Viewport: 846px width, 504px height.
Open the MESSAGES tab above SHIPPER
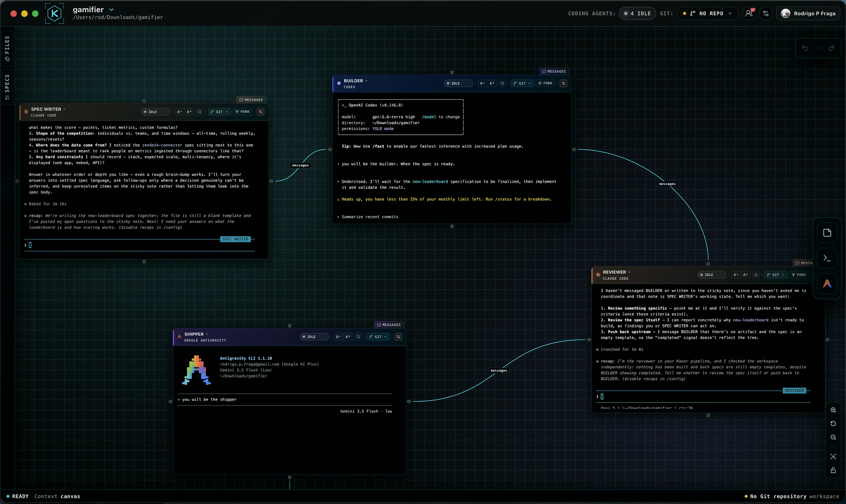click(x=389, y=325)
